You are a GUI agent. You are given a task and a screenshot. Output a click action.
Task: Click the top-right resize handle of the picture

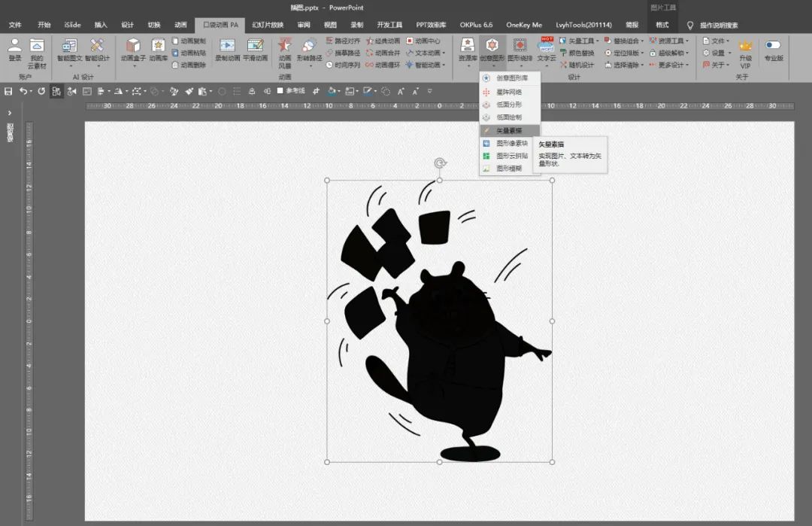click(x=552, y=181)
